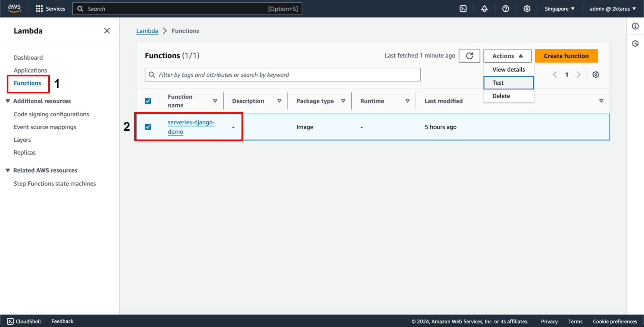This screenshot has width=644, height=327.
Task: Click the refresh functions list button
Action: 469,56
